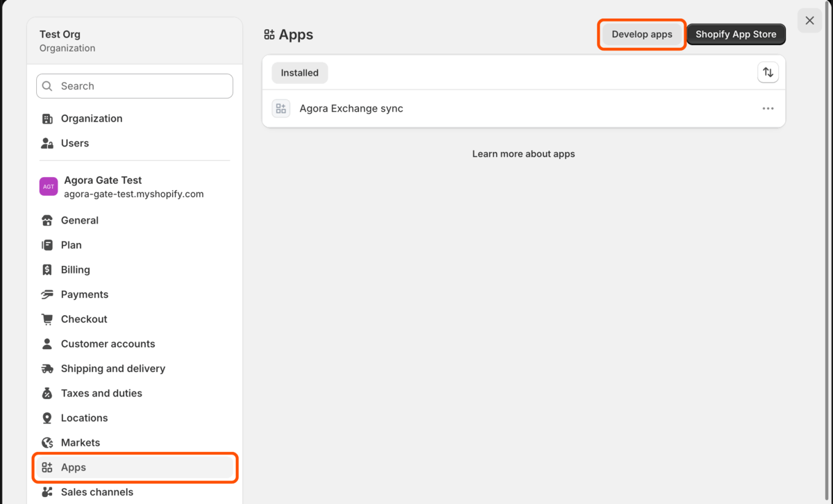Click the Sales channels icon
The image size is (833, 504).
point(47,492)
